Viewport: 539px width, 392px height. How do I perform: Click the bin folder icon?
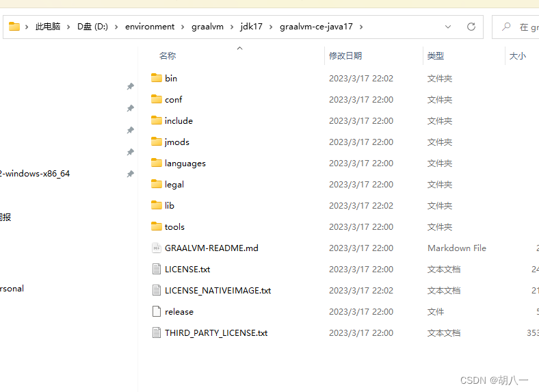click(157, 78)
